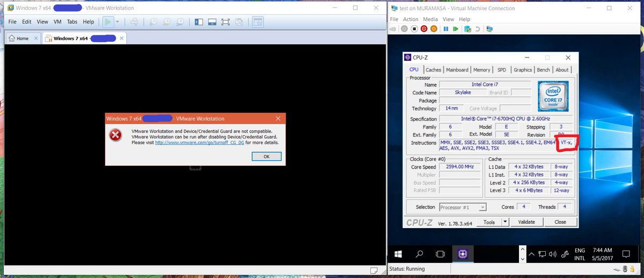The image size is (644, 278).
Task: Toggle VMware's library sidebar view icon
Action: pos(199,22)
